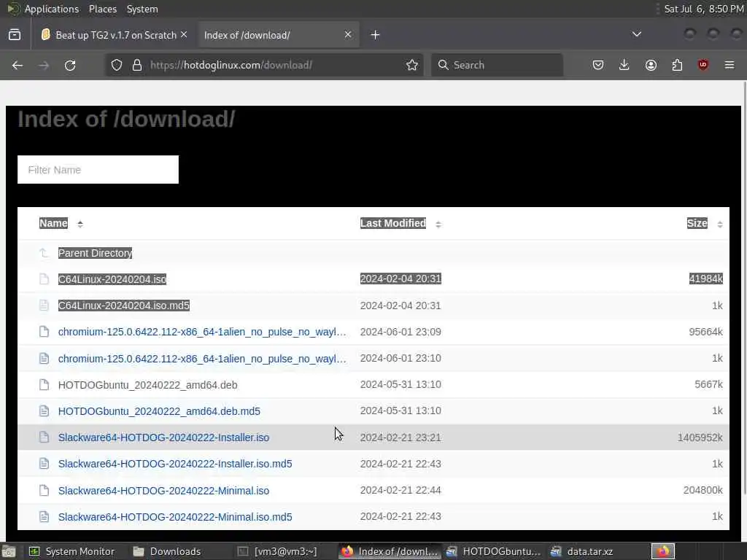Open the Places menu
747x560 pixels.
pyautogui.click(x=102, y=9)
